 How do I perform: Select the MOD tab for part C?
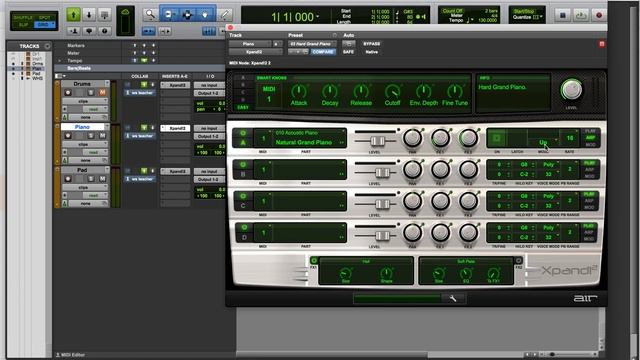pyautogui.click(x=589, y=208)
